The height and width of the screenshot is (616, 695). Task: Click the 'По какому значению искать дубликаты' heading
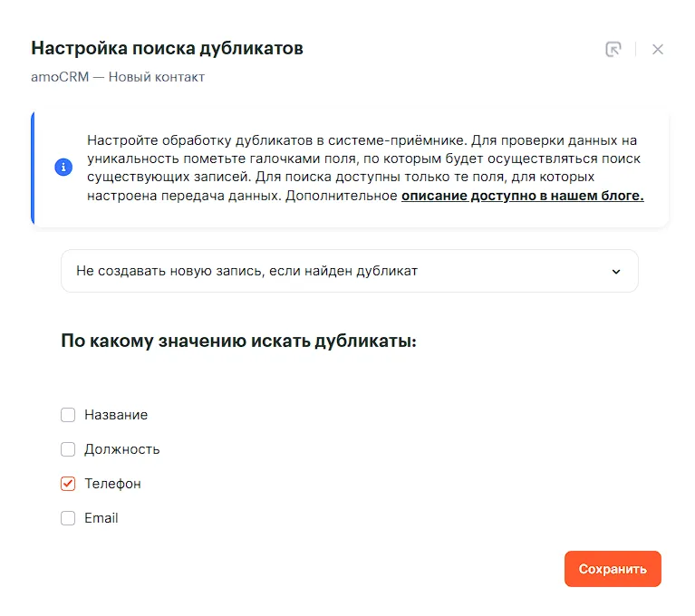[238, 342]
